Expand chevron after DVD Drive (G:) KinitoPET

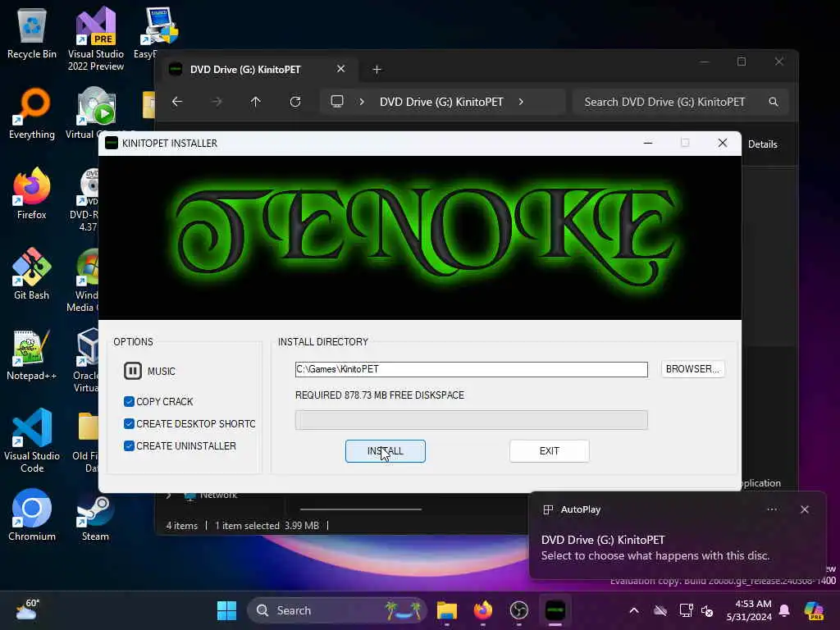[x=521, y=102]
